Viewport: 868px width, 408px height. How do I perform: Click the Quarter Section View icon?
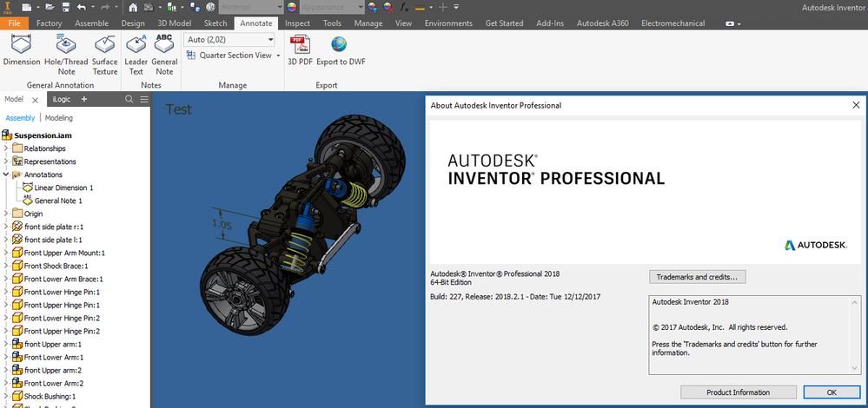tap(191, 55)
